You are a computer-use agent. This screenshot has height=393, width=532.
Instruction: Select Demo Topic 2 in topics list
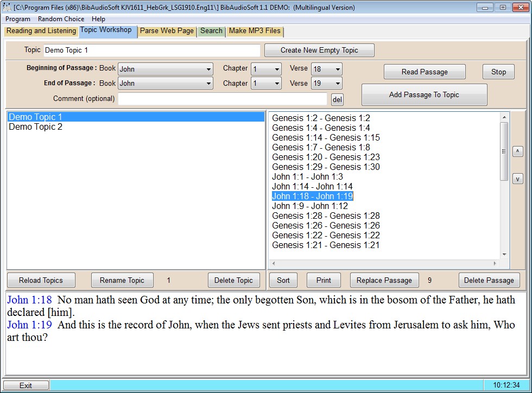(136, 127)
